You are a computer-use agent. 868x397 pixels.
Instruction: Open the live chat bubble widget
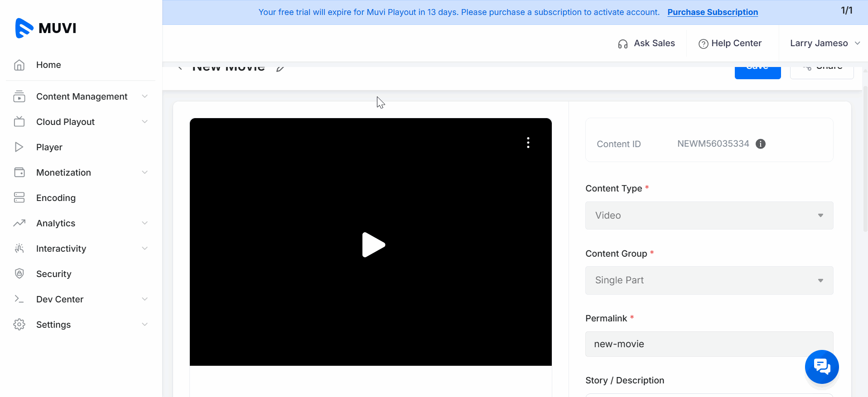click(821, 366)
